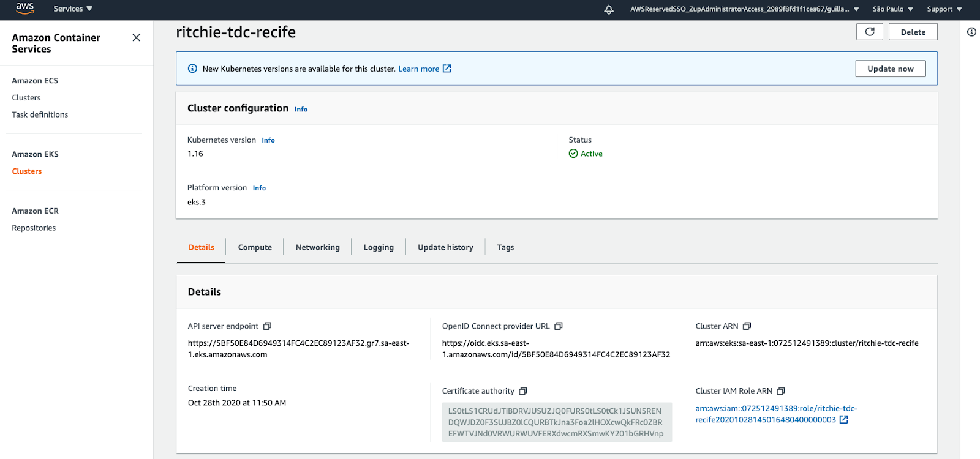Click the Active status check icon
The image size is (980, 459).
coord(573,154)
